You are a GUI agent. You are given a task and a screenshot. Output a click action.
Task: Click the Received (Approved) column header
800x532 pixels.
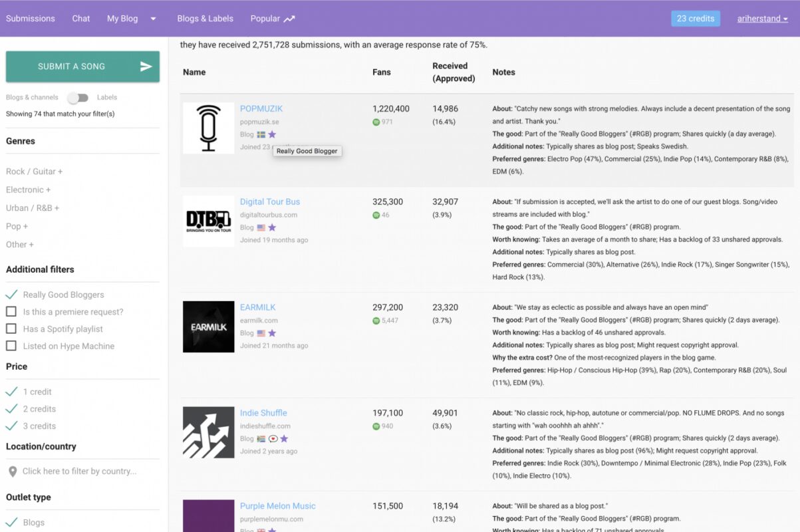click(454, 72)
